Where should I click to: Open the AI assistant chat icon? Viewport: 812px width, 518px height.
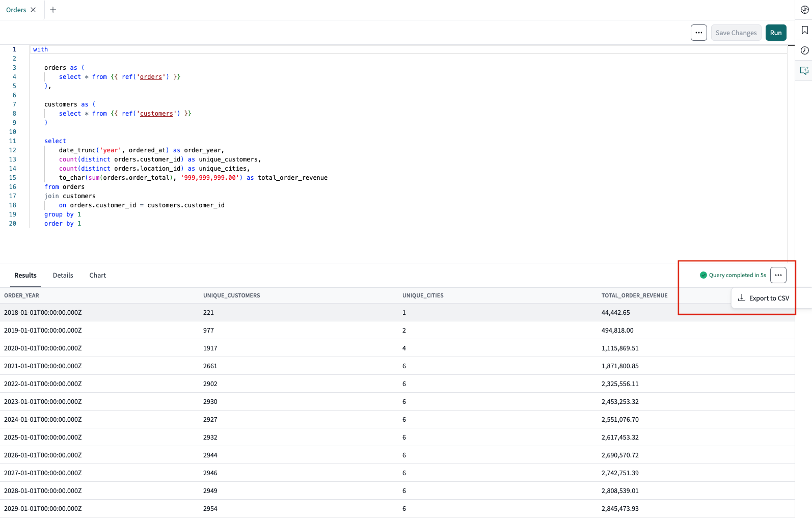804,71
